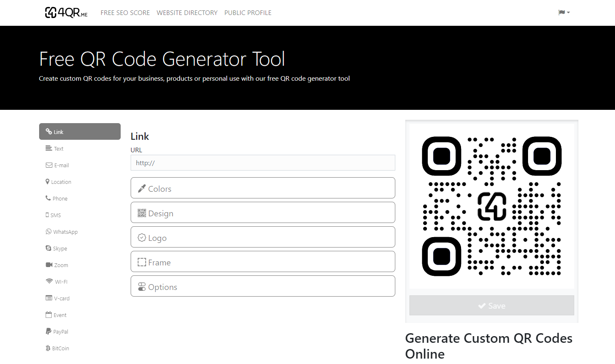Select the Link QR type tab

[x=80, y=131]
